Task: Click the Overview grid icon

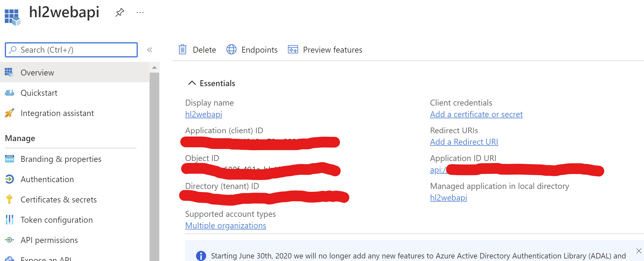Action: pos(9,72)
